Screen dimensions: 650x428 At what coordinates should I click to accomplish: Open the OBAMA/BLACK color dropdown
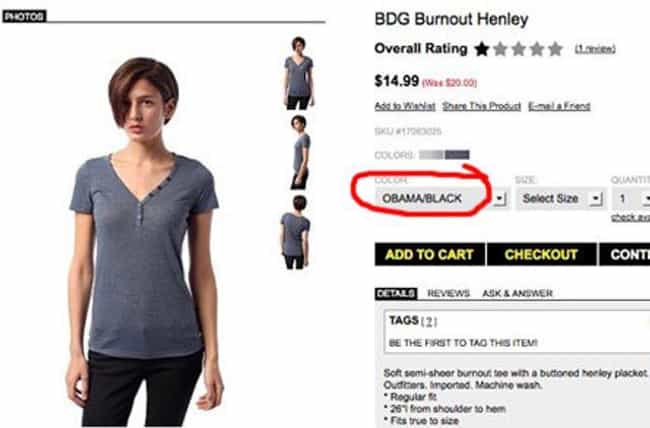click(x=441, y=199)
